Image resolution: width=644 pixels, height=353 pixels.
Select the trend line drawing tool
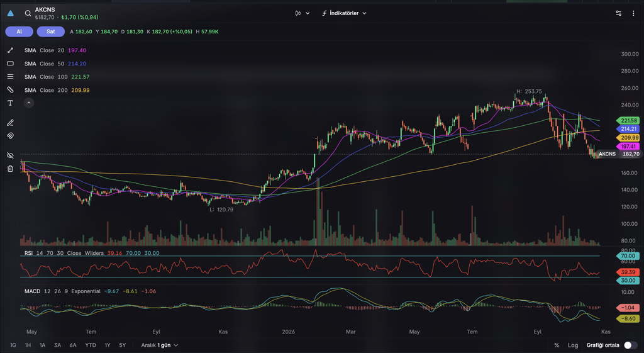[x=10, y=50]
